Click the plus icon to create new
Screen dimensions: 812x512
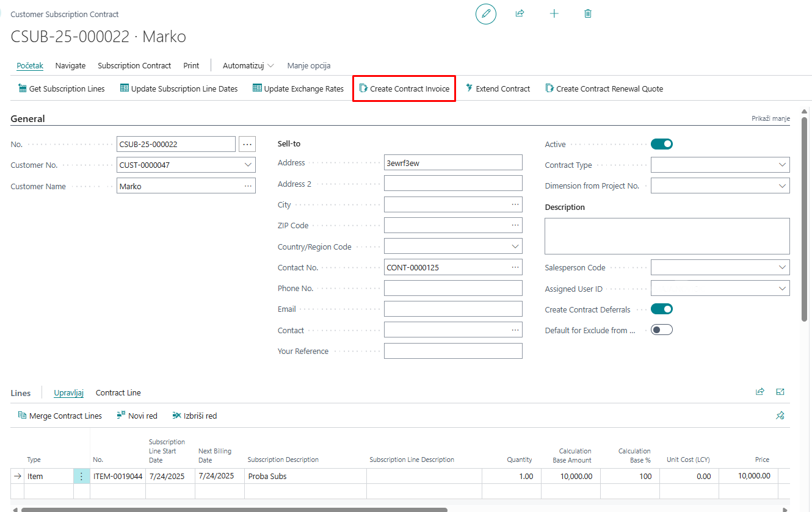coord(554,13)
